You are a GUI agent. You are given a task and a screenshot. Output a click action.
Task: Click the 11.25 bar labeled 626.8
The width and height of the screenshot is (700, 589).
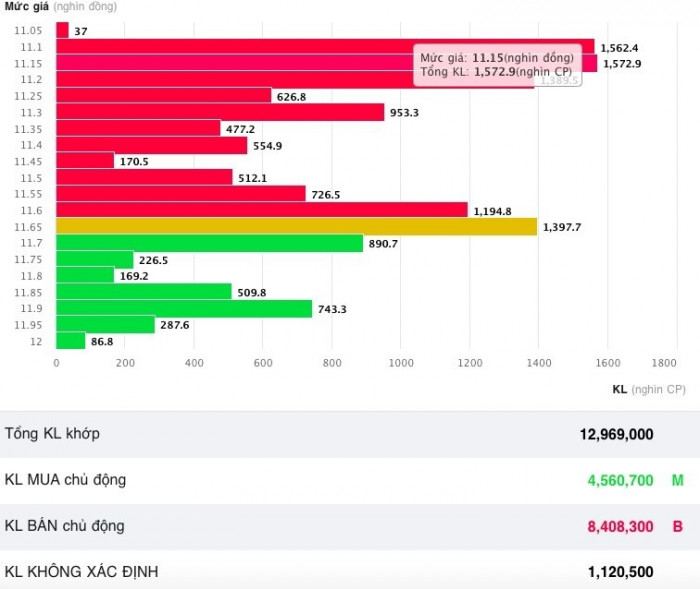click(x=163, y=96)
